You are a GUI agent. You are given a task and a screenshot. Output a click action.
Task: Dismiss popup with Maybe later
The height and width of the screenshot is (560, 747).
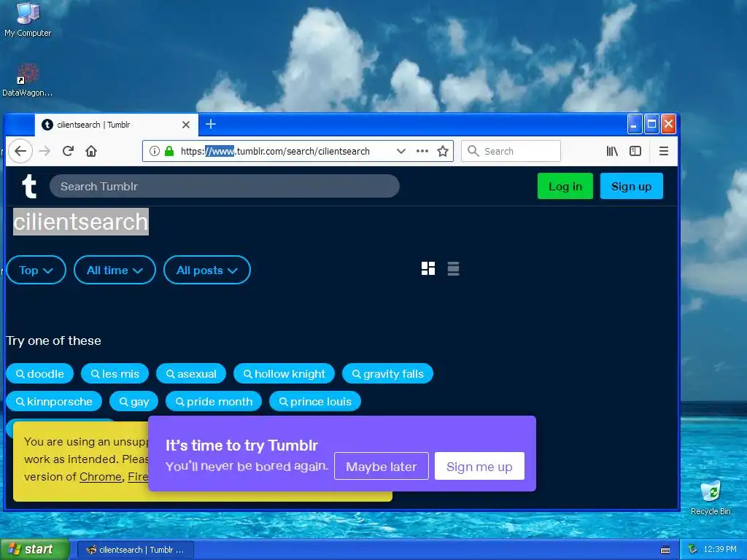381,466
